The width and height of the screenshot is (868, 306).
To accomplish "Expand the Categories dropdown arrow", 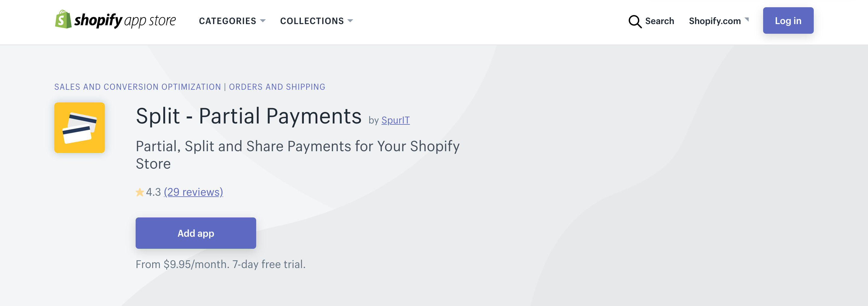I will 263,21.
